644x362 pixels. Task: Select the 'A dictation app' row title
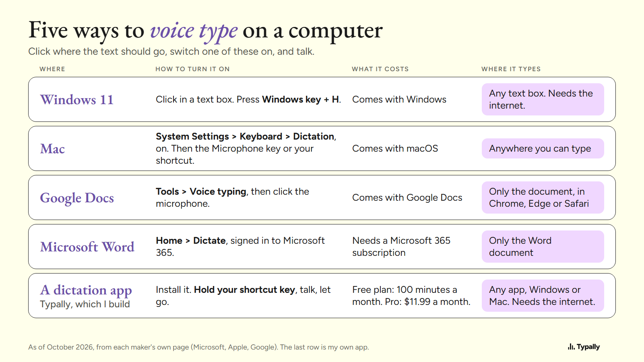(86, 290)
